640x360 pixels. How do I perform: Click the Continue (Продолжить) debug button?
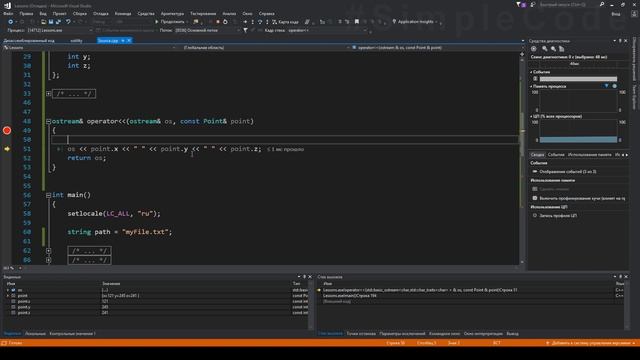(169, 22)
